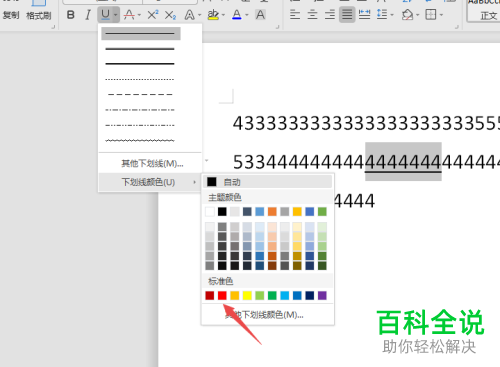Pick the standard purple swatch
This screenshot has height=367, width=500.
322,295
